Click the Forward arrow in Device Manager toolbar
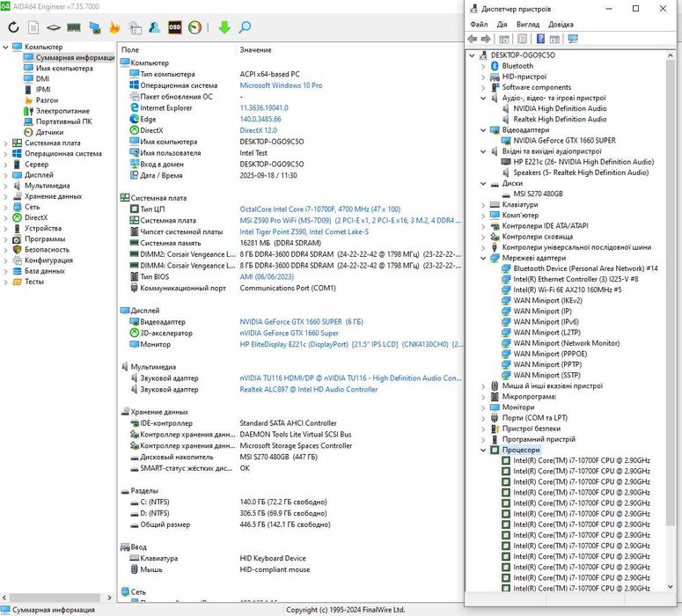The width and height of the screenshot is (682, 616). click(x=486, y=39)
